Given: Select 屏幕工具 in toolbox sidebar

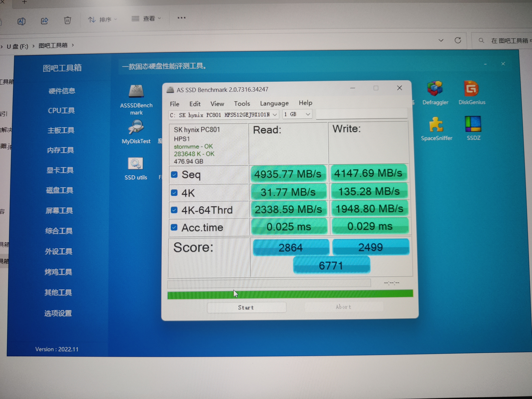Looking at the screenshot, I should tap(59, 210).
